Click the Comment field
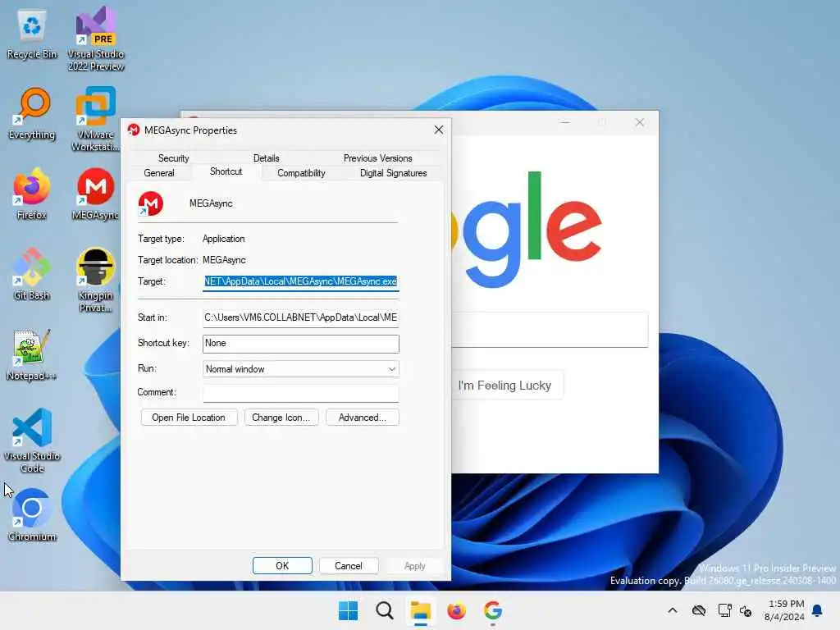840x630 pixels. [x=300, y=393]
